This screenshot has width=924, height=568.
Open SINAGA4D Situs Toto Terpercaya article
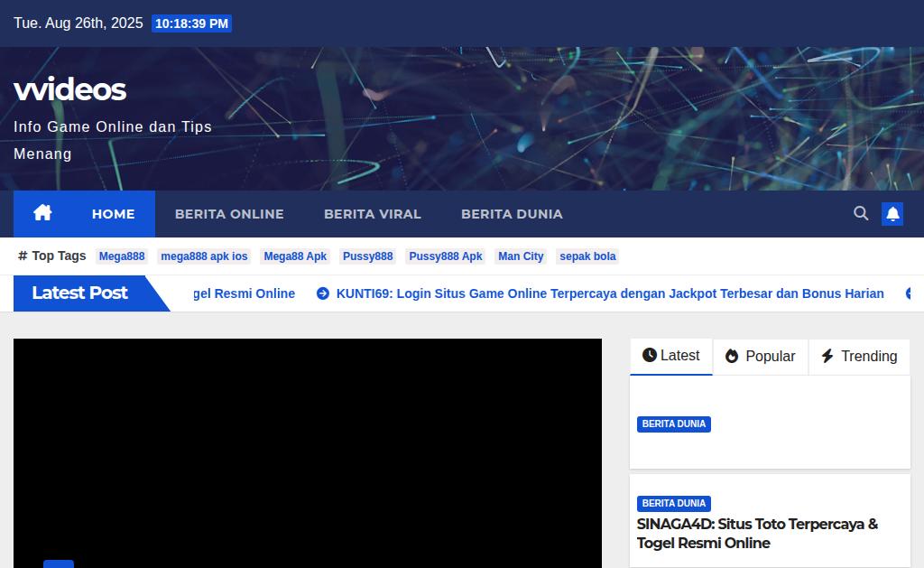(x=757, y=533)
